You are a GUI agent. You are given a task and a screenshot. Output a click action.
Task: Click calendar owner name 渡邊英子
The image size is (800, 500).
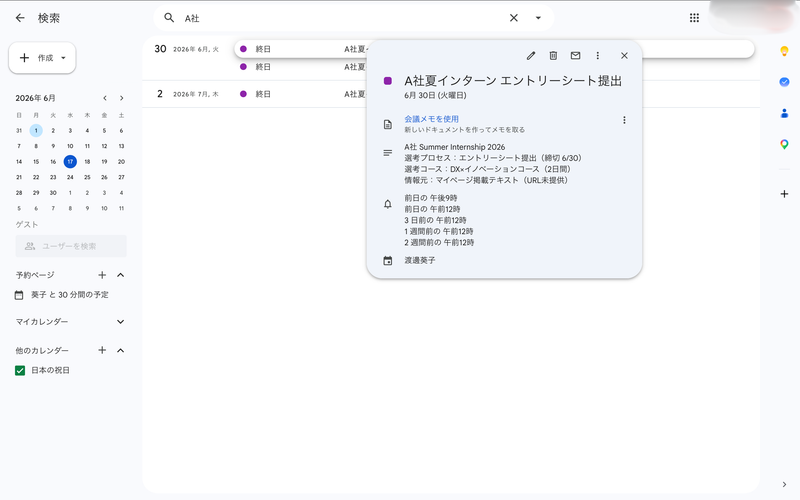[419, 261]
